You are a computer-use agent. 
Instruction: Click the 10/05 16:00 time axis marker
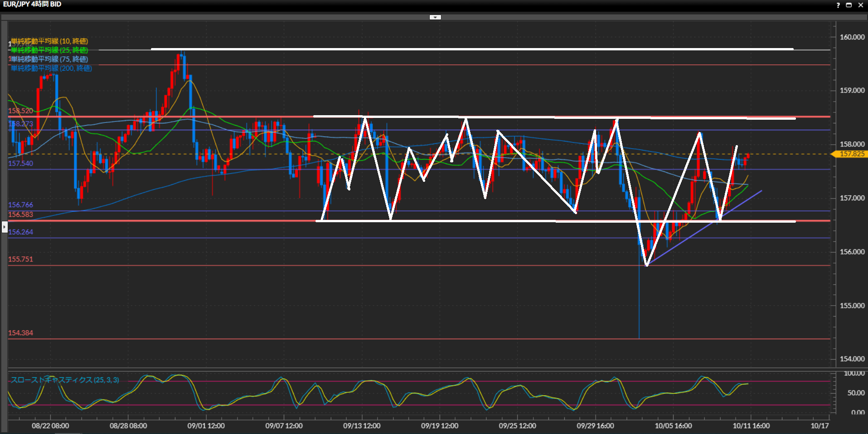(x=673, y=426)
